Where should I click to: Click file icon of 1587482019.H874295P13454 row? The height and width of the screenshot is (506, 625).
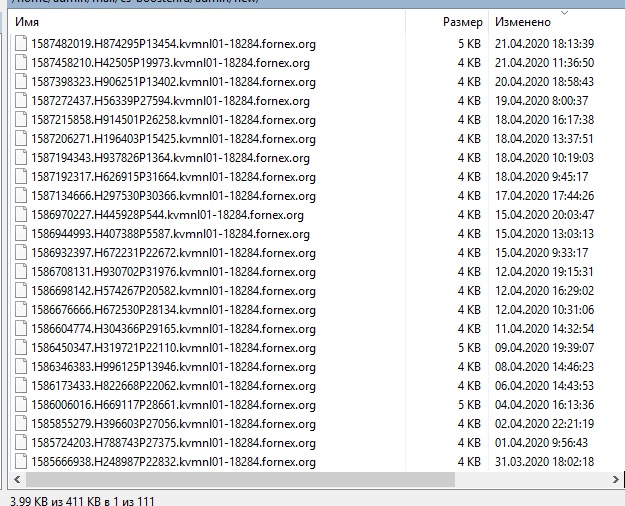[x=21, y=43]
